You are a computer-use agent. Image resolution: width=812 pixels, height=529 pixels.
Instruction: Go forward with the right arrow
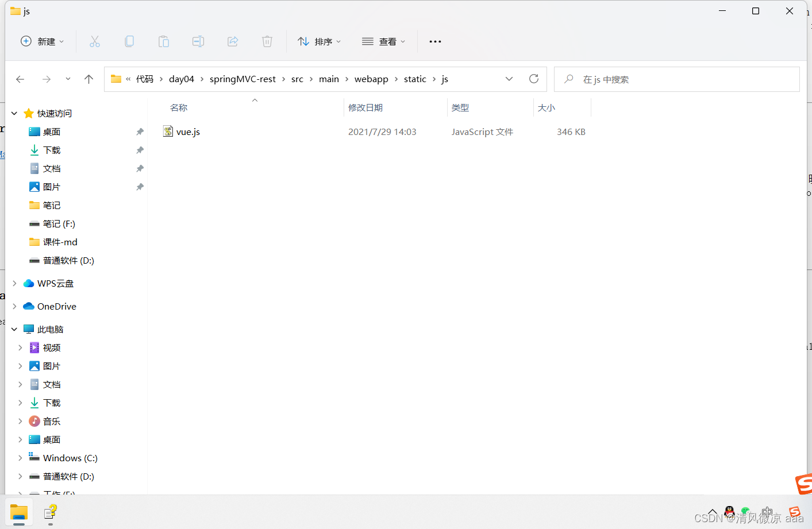point(47,79)
